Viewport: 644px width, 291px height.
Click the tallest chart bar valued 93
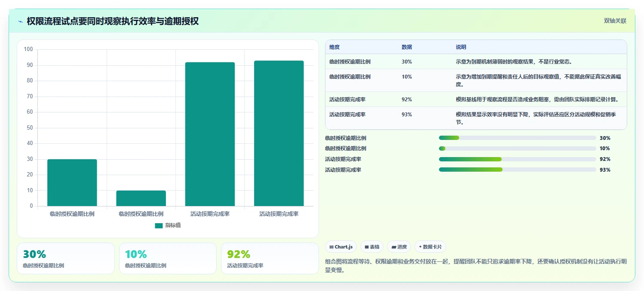click(279, 133)
